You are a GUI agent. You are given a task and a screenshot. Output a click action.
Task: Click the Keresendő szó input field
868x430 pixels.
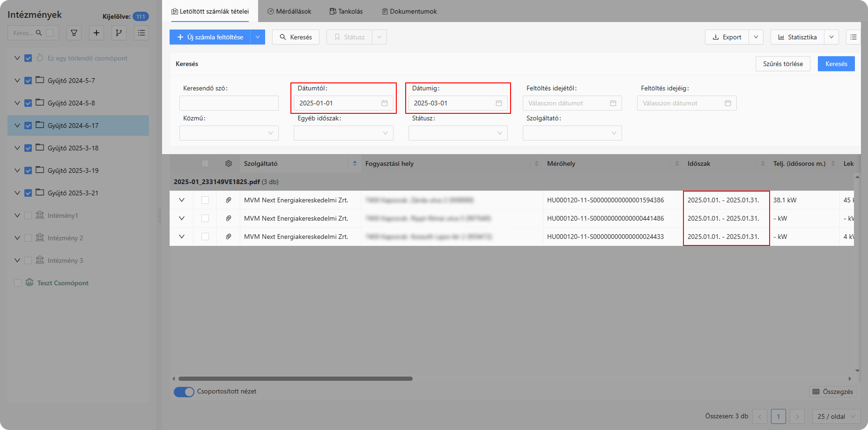[x=229, y=103]
